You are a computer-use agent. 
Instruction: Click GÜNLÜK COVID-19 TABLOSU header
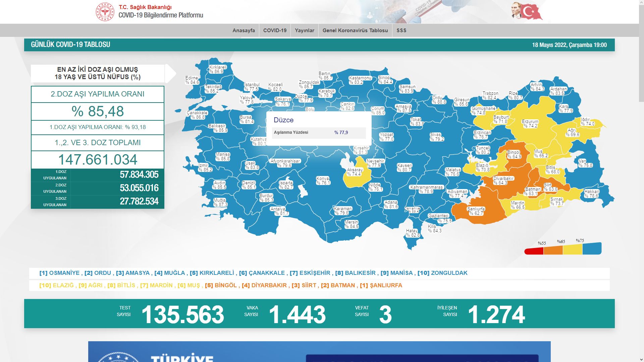[70, 45]
